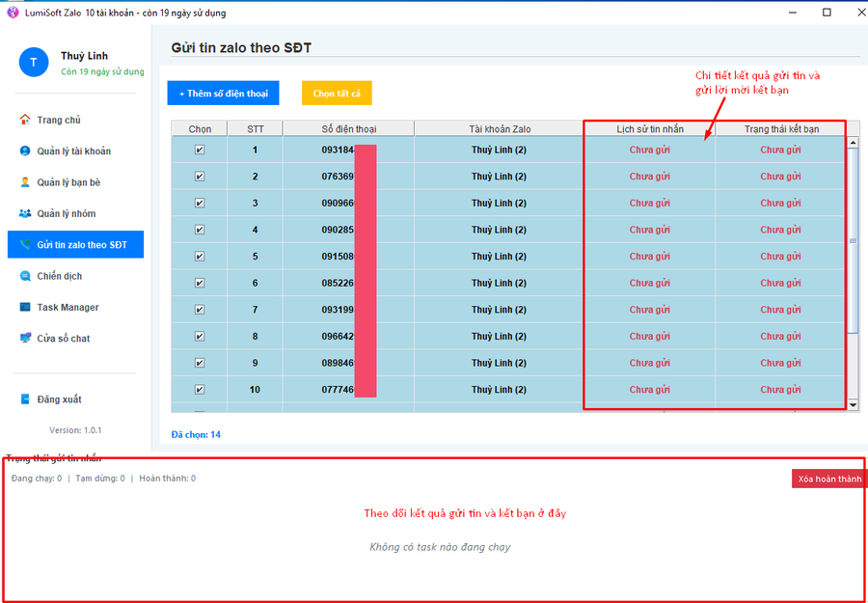Click the Lịch sử tin nhắn column header
Image resolution: width=868 pixels, height=603 pixels.
pos(649,128)
